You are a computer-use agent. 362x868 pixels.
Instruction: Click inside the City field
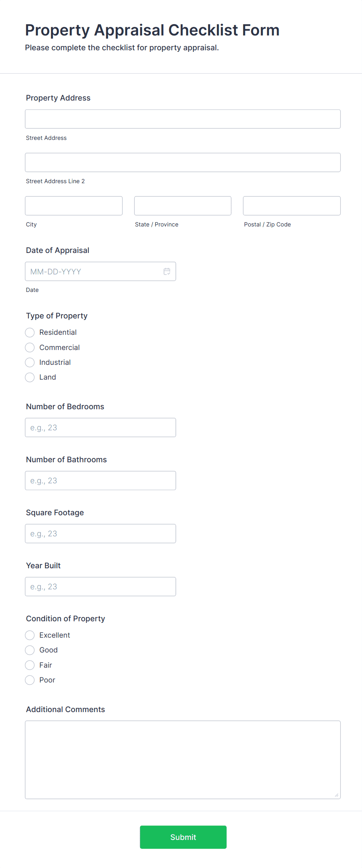coord(74,205)
